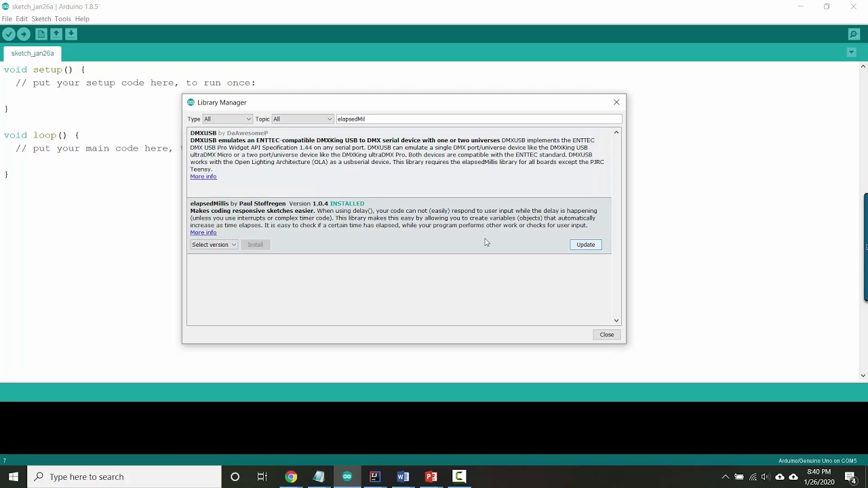Click the code editor scroll-down arrow
This screenshot has height=488, width=868.
click(x=863, y=375)
